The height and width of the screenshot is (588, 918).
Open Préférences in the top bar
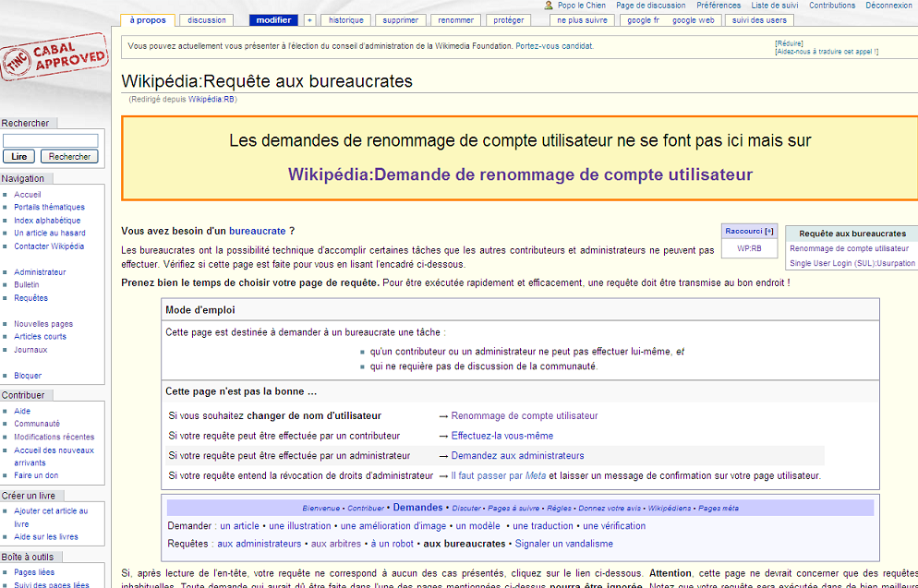[719, 6]
